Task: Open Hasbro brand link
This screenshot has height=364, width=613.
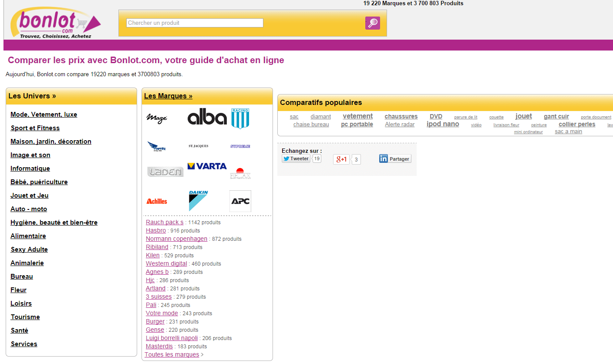Action: 156,230
